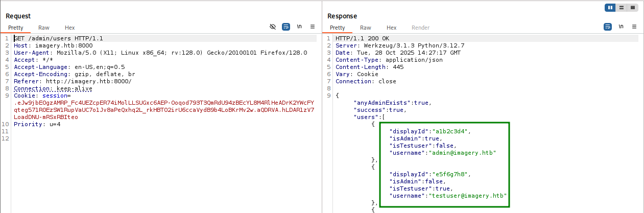Screen dimensions: 644x213
Task: Select side-by-side split layout icon
Action: point(610,8)
